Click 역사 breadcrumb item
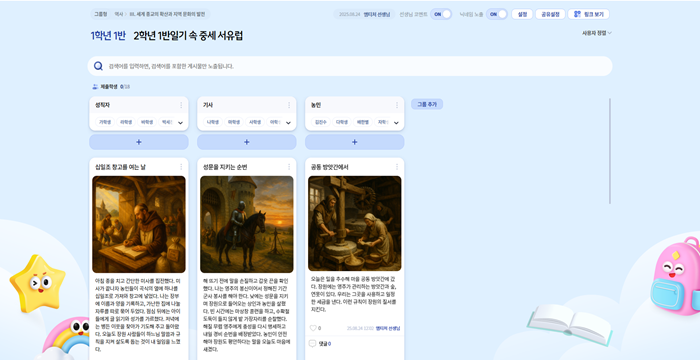 coord(118,14)
